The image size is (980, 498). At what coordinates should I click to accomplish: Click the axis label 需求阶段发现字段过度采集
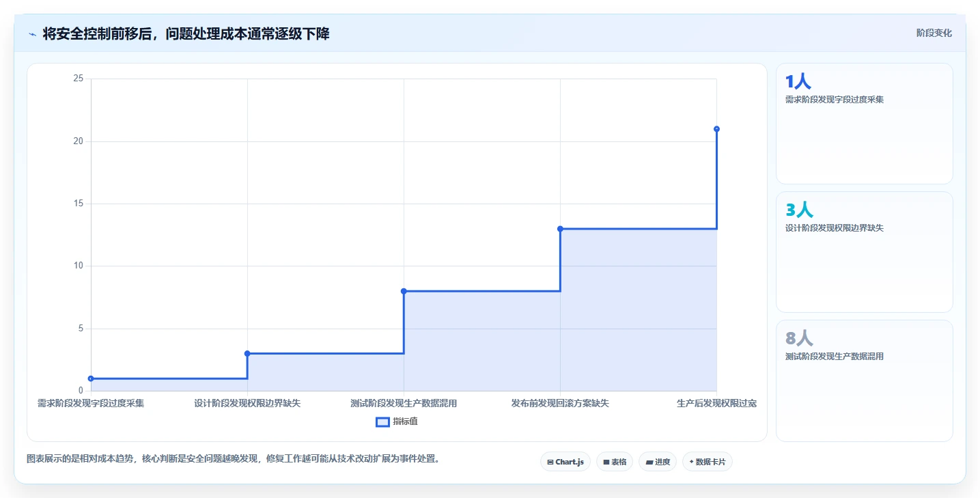[91, 403]
